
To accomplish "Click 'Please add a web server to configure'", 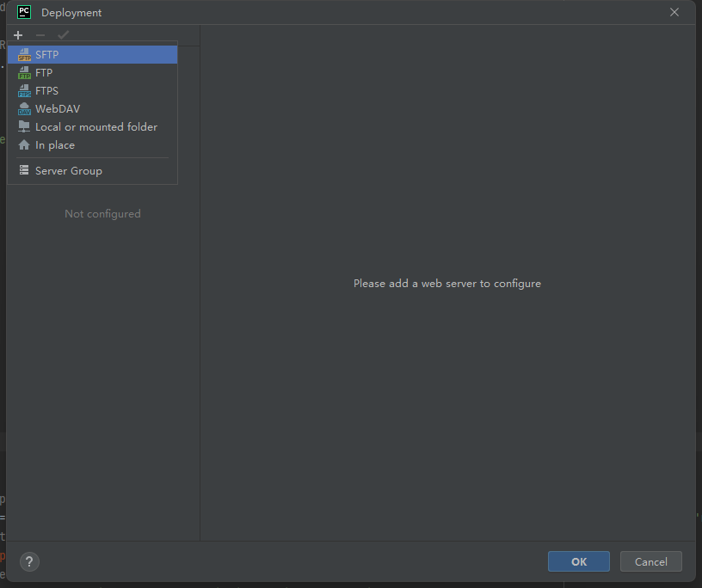I will pyautogui.click(x=447, y=284).
